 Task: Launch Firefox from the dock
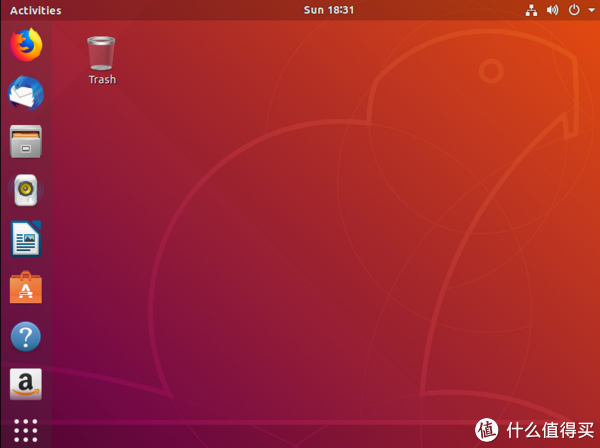[x=26, y=45]
